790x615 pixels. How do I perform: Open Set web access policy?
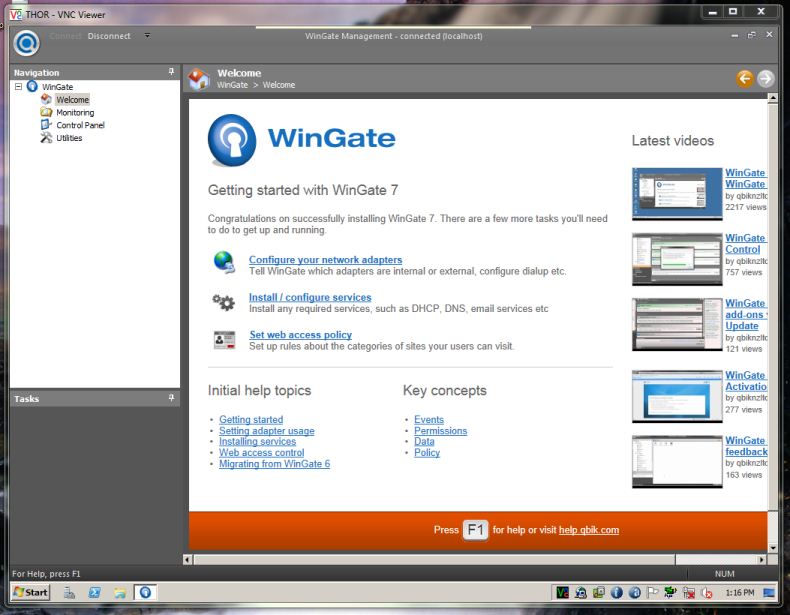pyautogui.click(x=301, y=334)
